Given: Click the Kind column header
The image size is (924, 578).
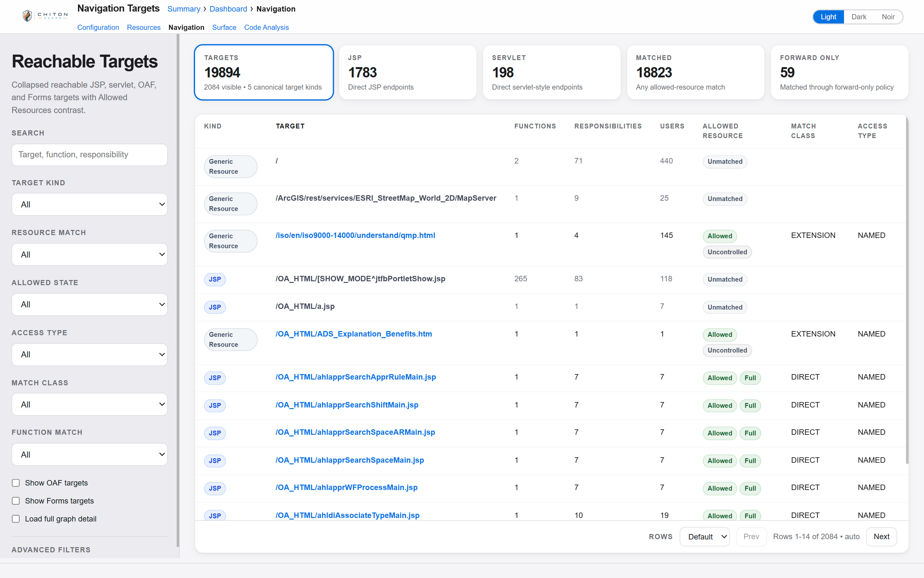Looking at the screenshot, I should click(x=213, y=126).
